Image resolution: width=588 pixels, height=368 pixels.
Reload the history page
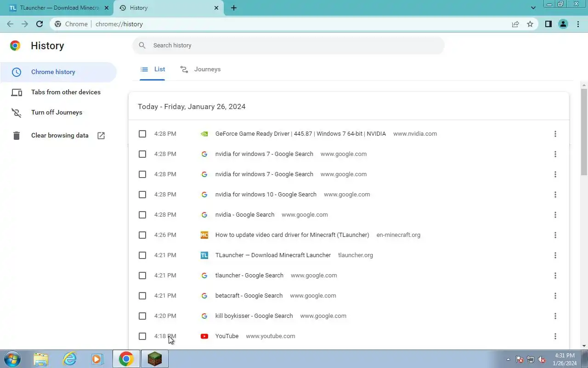pyautogui.click(x=40, y=24)
